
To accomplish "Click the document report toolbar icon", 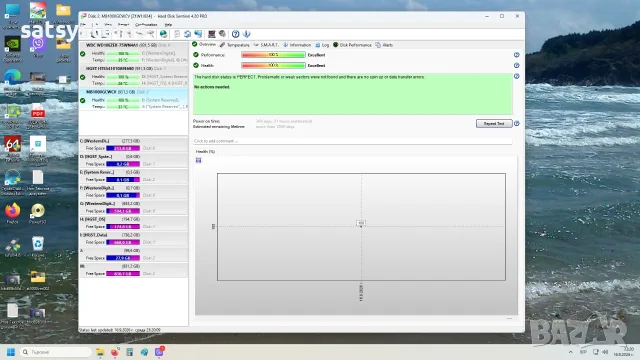I will 177,34.
